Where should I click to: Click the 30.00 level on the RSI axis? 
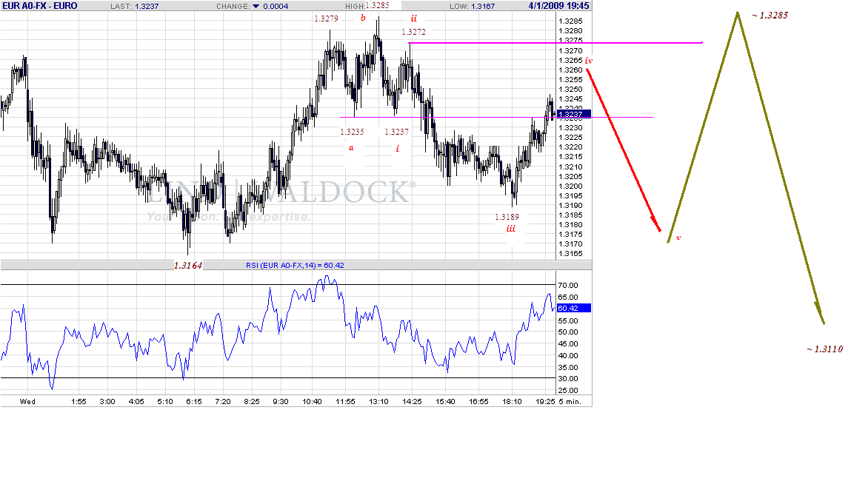(x=568, y=379)
